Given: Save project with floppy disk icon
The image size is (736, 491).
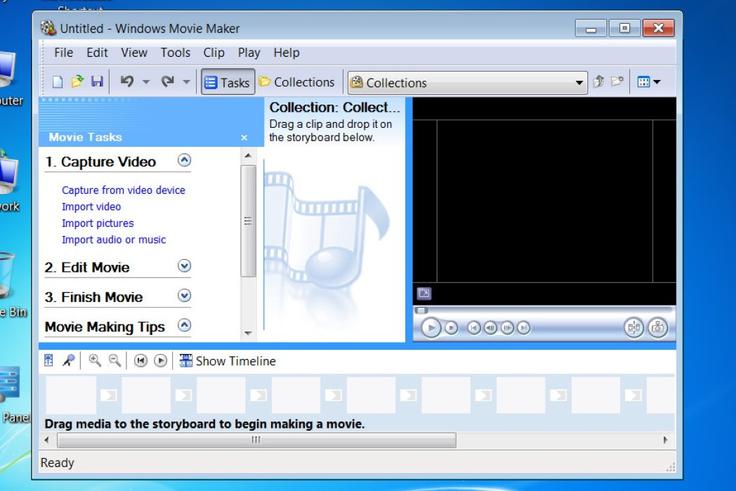Looking at the screenshot, I should [97, 82].
